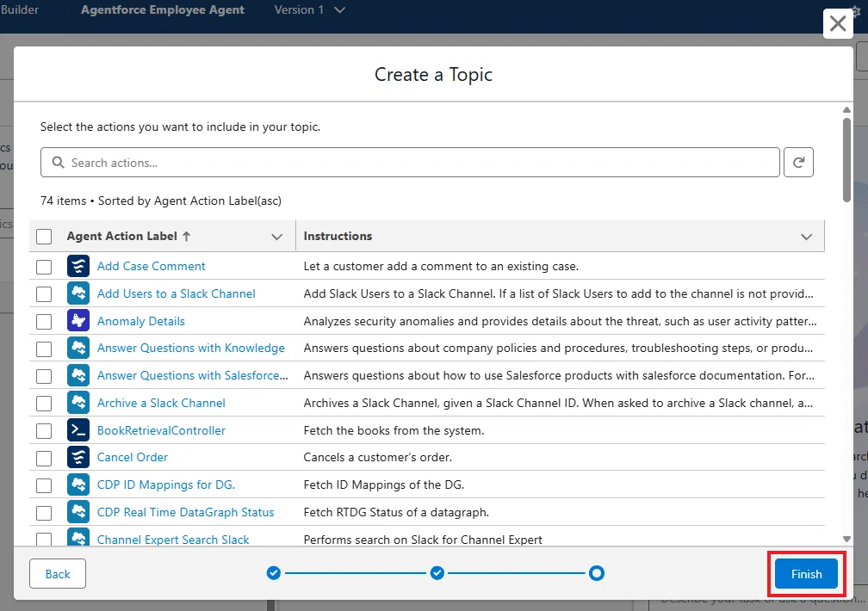This screenshot has height=611, width=868.
Task: Open the Anomaly Details link
Action: pyautogui.click(x=140, y=321)
